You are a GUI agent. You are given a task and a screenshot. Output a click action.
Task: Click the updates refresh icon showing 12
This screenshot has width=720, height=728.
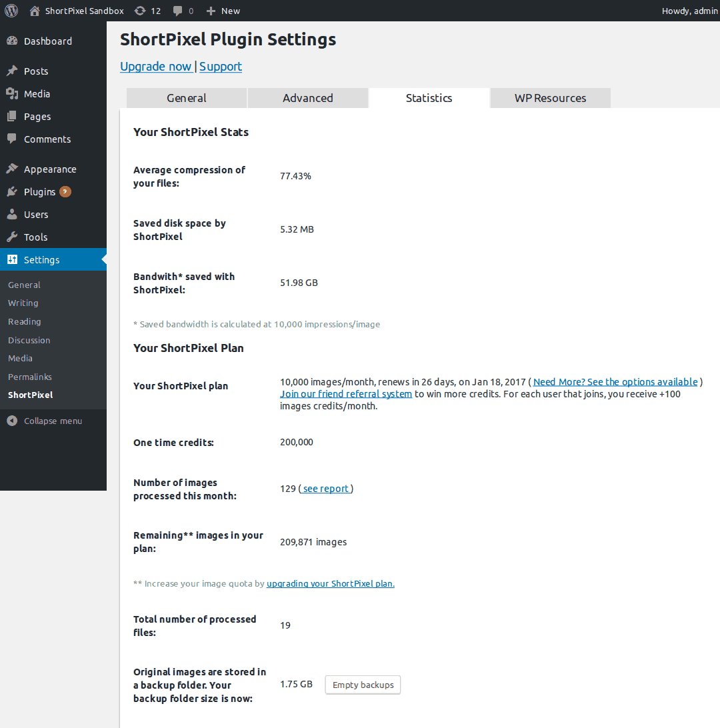click(140, 11)
